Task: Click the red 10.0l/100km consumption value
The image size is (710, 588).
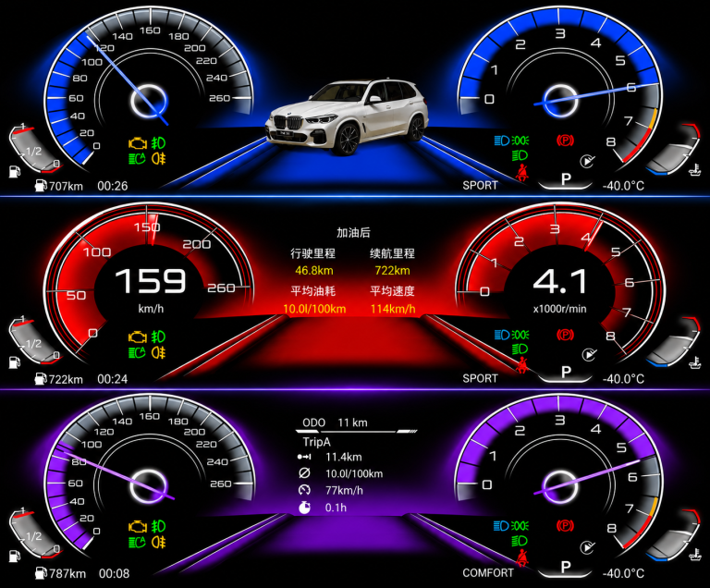Action: 314,309
